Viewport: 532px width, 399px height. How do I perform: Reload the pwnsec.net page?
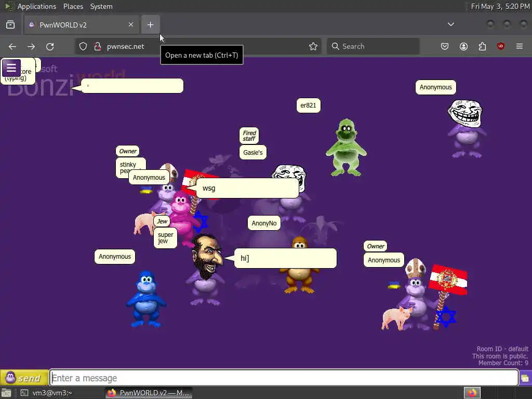pos(50,46)
